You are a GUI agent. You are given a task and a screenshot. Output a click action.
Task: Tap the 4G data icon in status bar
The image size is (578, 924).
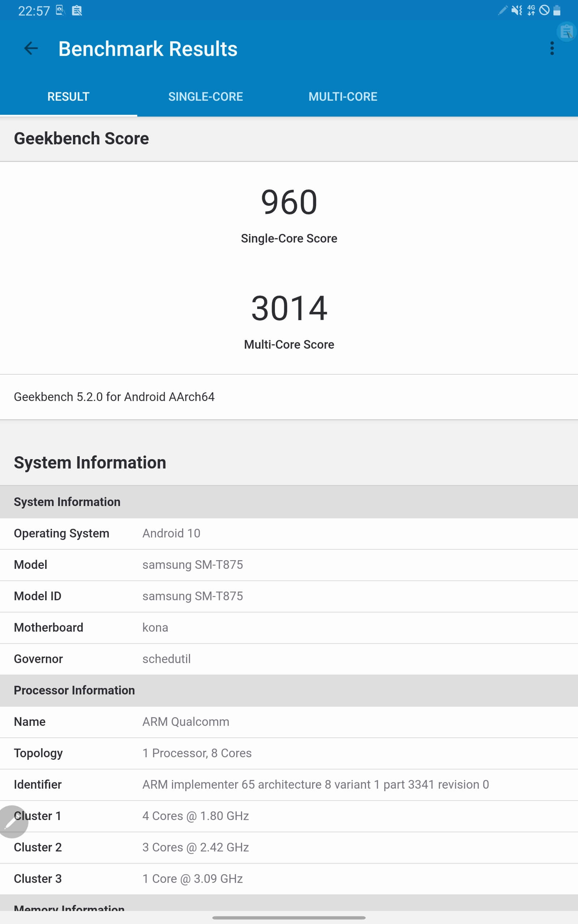[531, 10]
